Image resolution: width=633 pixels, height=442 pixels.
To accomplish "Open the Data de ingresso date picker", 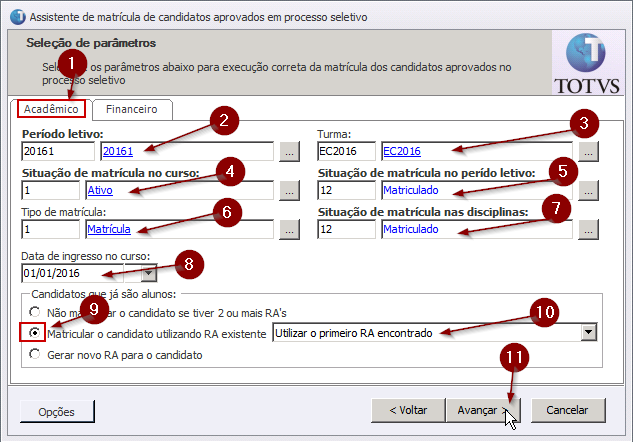I will pyautogui.click(x=149, y=272).
